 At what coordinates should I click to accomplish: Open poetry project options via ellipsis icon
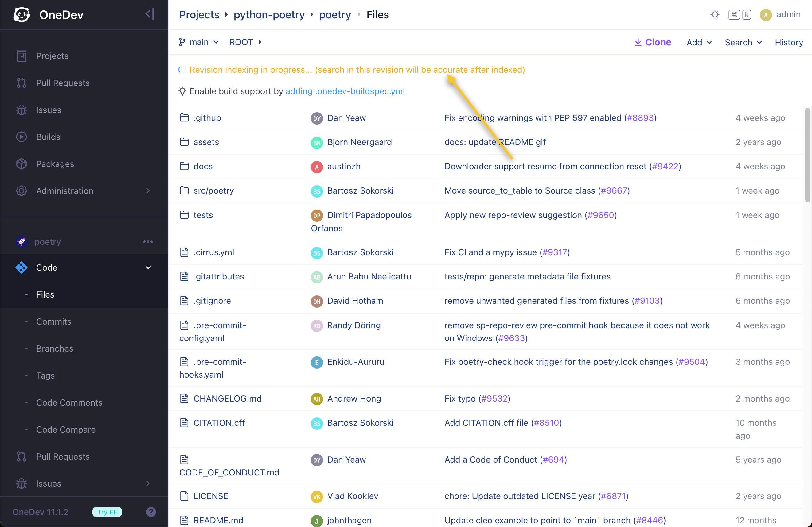(147, 242)
